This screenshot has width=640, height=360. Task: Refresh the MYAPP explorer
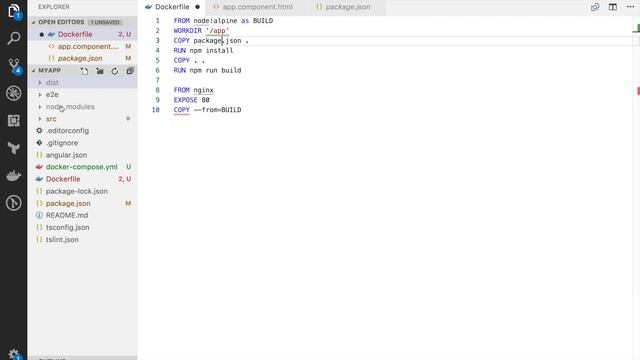click(115, 71)
